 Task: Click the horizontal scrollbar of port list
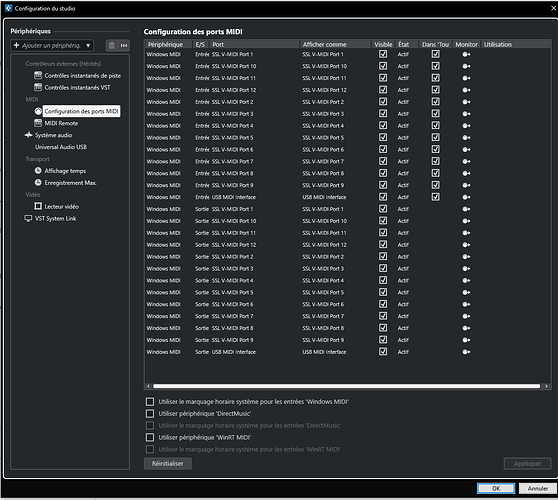click(x=347, y=386)
